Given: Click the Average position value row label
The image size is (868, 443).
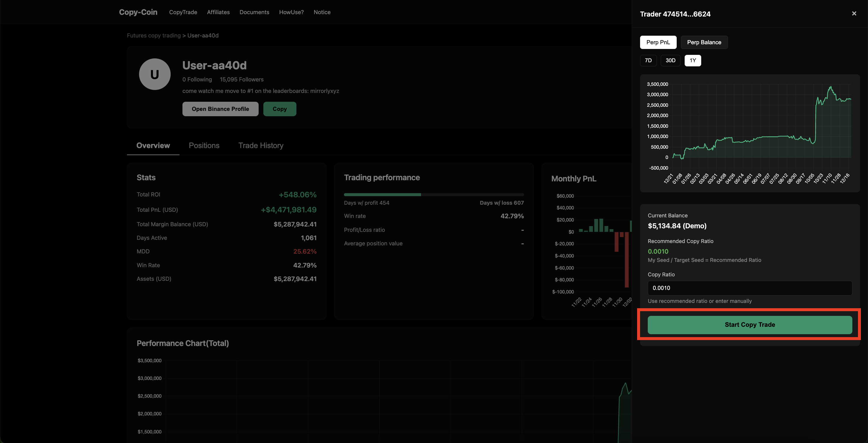Looking at the screenshot, I should [x=373, y=243].
